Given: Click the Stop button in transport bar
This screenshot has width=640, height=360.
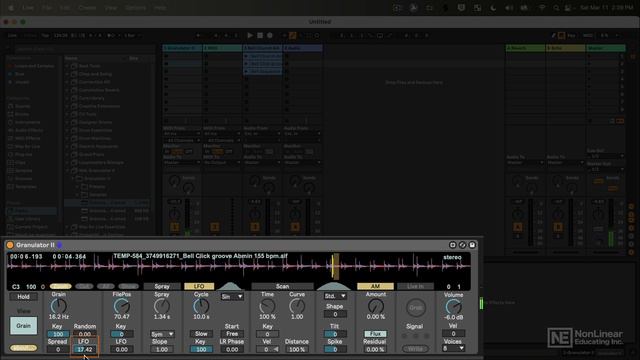Looking at the screenshot, I should point(260,36).
